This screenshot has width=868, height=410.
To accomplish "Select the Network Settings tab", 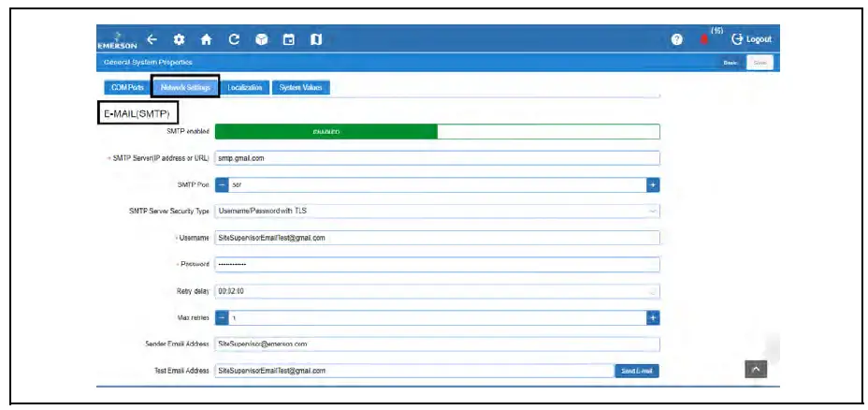I will (185, 88).
